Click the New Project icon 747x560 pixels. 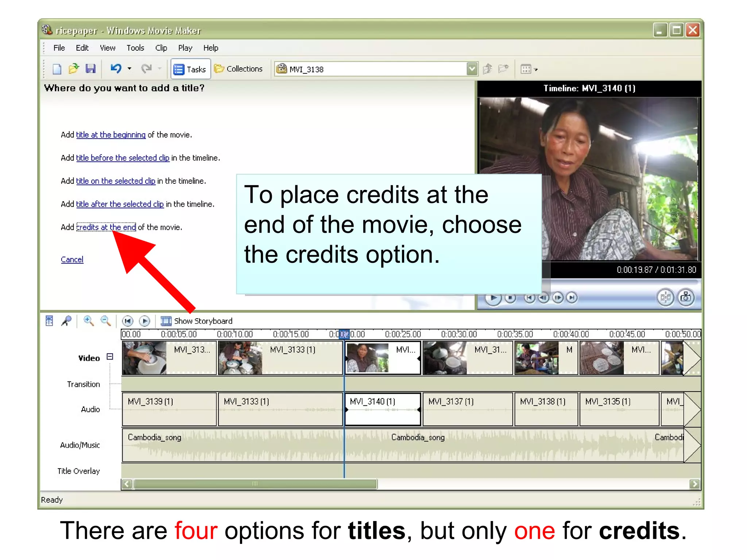point(57,69)
